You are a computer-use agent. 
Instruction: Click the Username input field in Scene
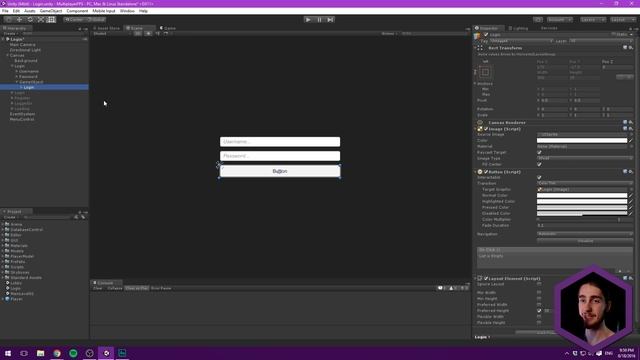[280, 142]
